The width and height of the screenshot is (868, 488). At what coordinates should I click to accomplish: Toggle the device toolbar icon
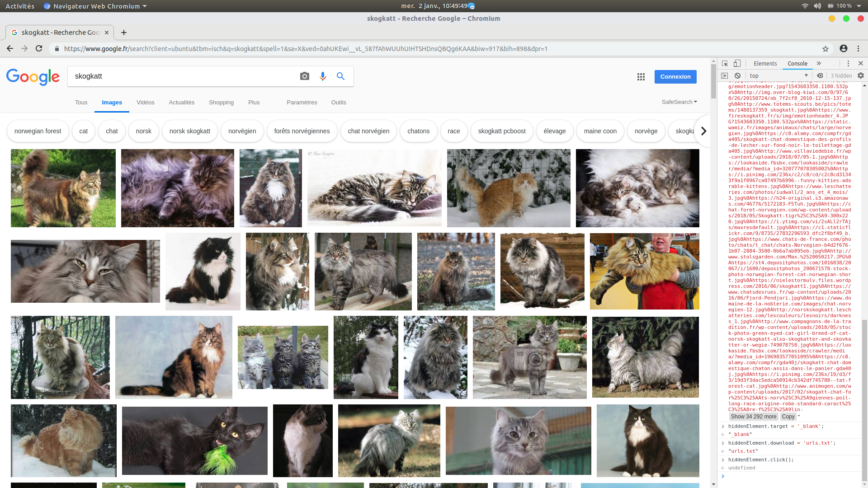(737, 64)
